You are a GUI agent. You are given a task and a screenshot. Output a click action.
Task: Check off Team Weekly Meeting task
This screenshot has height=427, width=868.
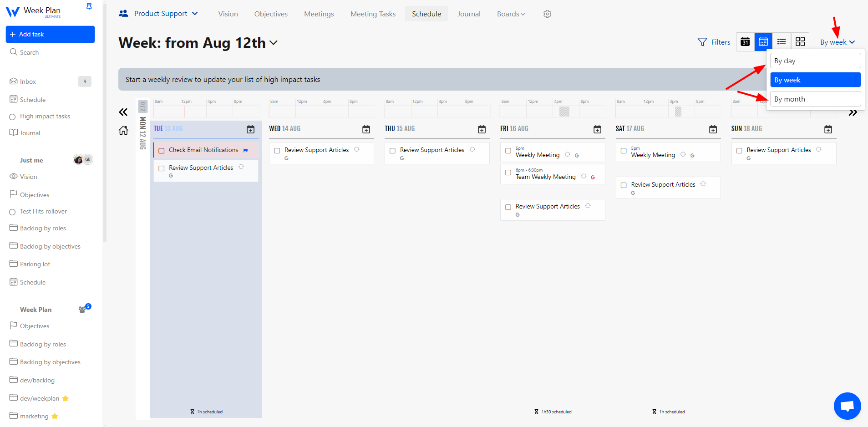508,173
